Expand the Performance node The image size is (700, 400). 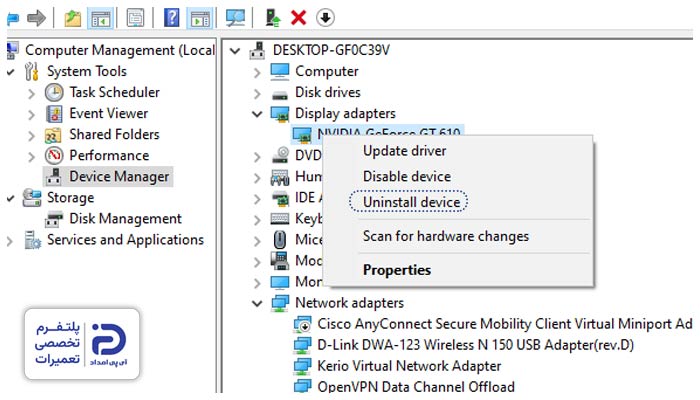click(x=31, y=156)
